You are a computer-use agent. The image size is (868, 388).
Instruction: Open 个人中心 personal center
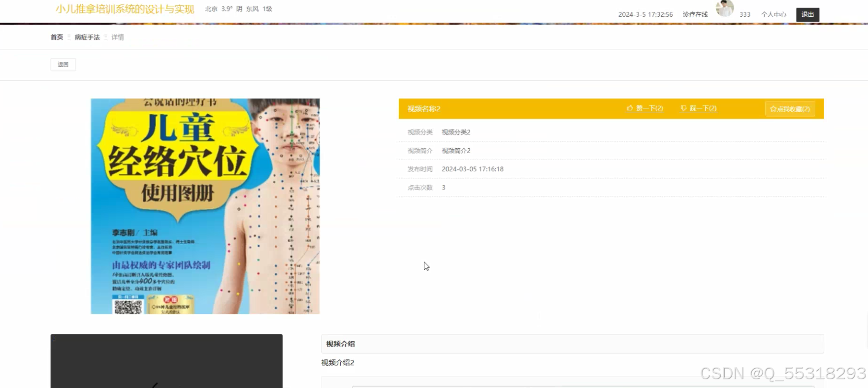(x=773, y=15)
